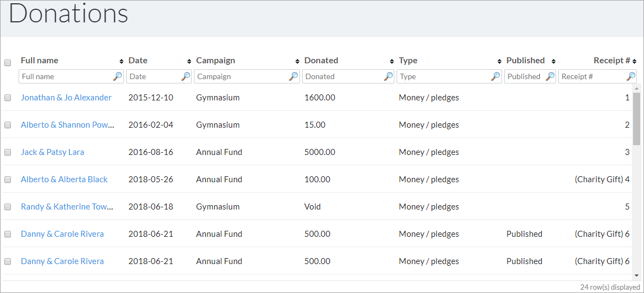Click the magnifier icon in Receipt # filter
This screenshot has width=644, height=293.
coord(631,76)
